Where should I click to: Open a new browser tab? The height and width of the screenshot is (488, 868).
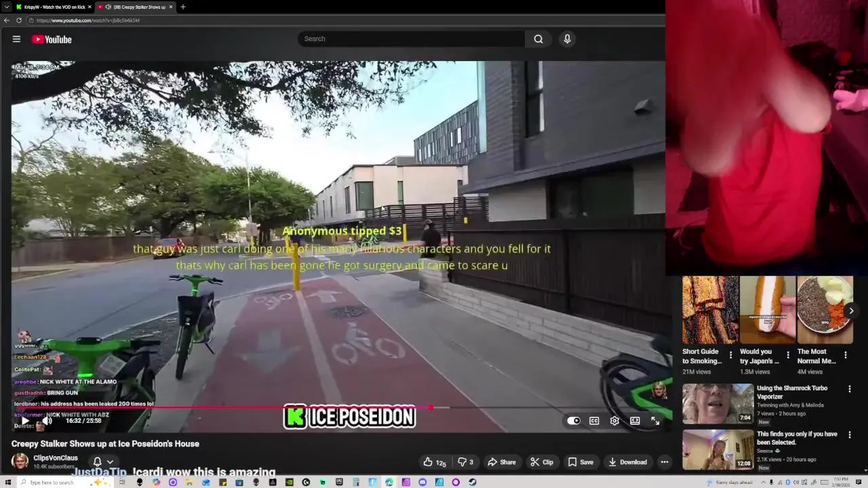183,7
